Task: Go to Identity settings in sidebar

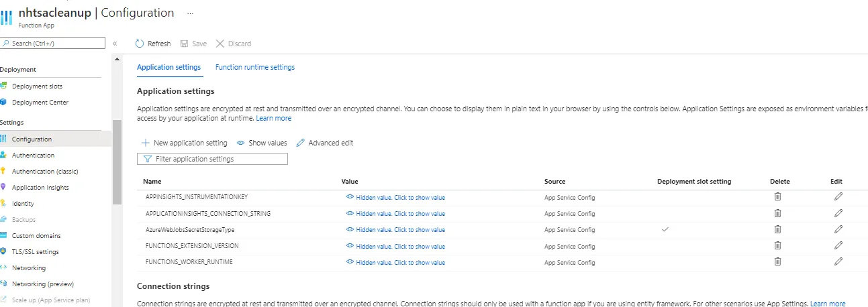Action: [23, 204]
